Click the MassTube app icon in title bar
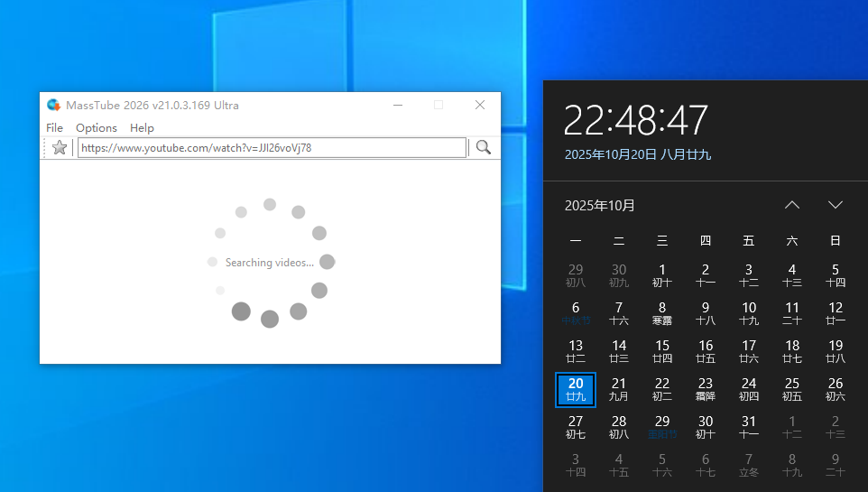 tap(54, 105)
